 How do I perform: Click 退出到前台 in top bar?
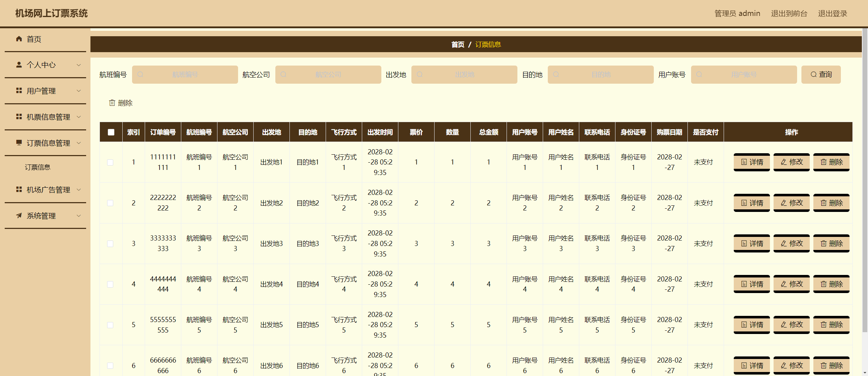click(x=789, y=13)
